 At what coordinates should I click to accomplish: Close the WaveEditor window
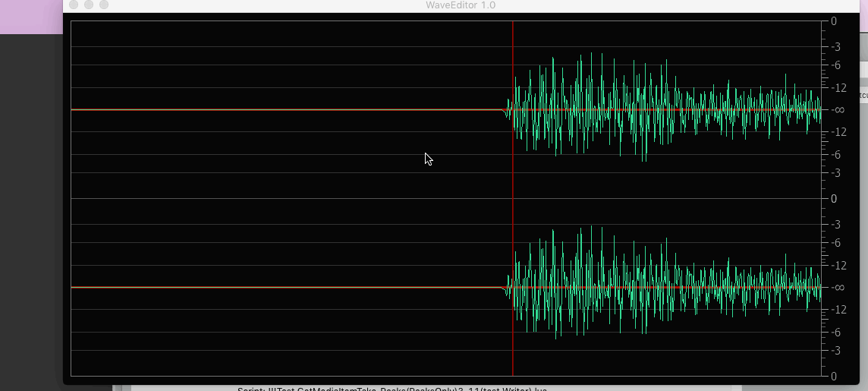click(x=74, y=5)
